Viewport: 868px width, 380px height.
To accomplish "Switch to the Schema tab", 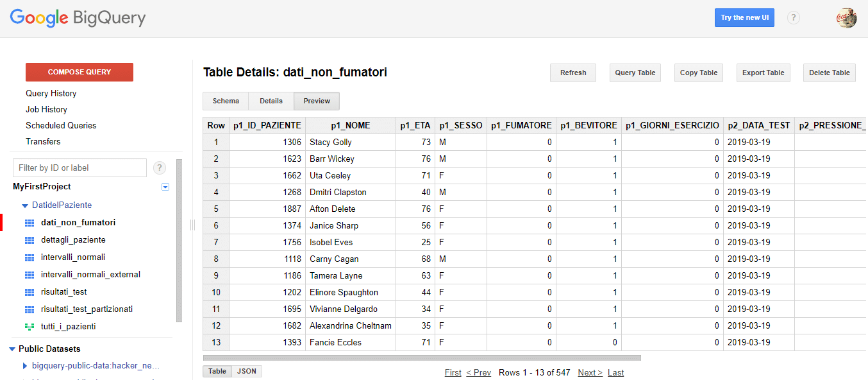I will [x=226, y=101].
